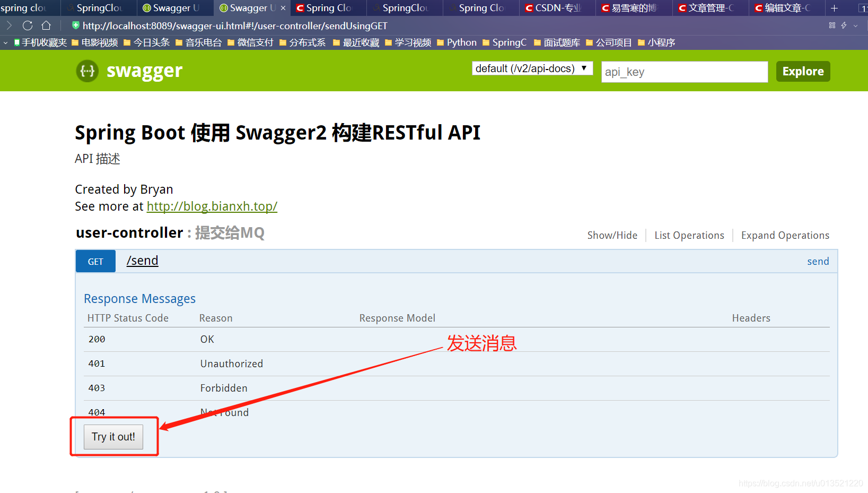Viewport: 868px width, 493px height.
Task: Open the 手机收藏夹 bookmark
Action: [x=40, y=42]
